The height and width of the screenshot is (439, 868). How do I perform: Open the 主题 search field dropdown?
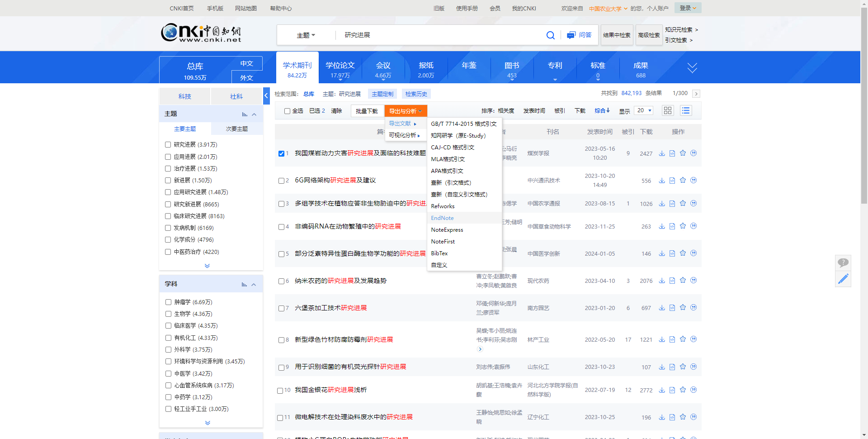(x=306, y=35)
